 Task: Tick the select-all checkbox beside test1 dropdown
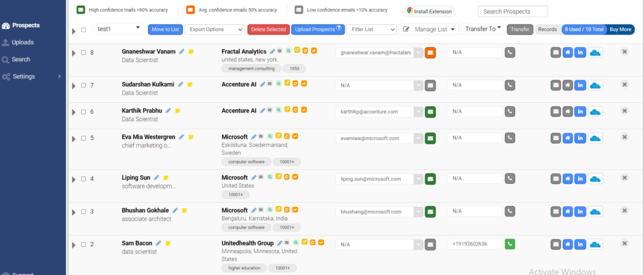84,30
